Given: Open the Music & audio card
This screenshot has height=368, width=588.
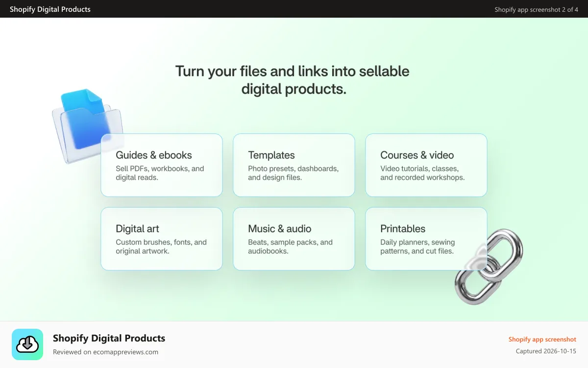Looking at the screenshot, I should click(294, 239).
